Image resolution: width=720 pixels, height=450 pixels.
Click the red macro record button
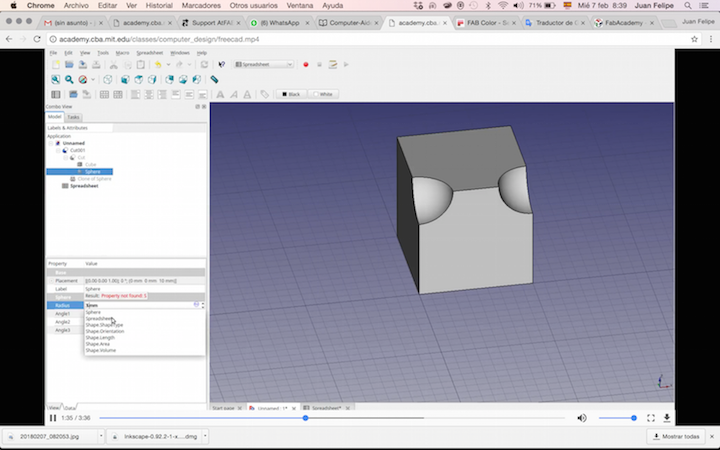click(305, 64)
